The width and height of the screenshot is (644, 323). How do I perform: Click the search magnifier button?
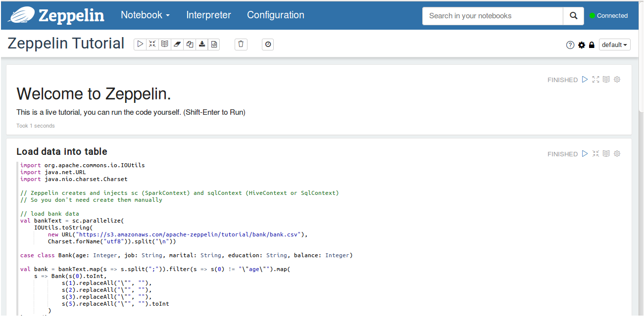[x=573, y=16]
